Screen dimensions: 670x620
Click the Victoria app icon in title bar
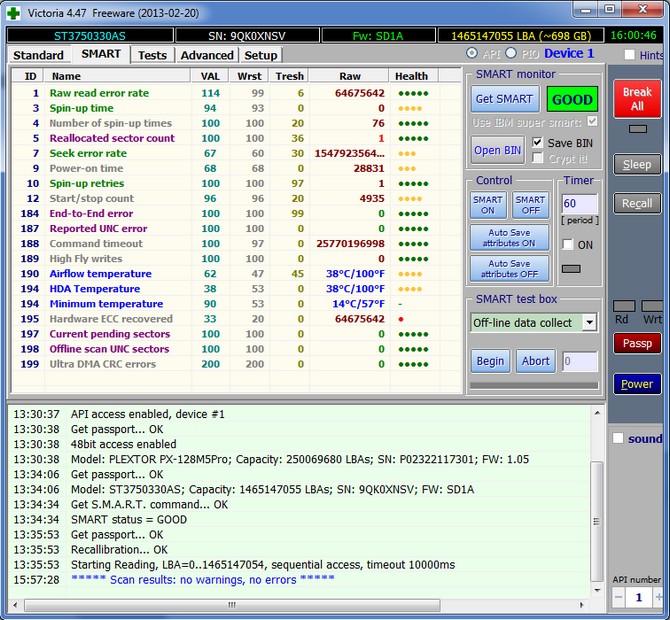click(x=13, y=11)
